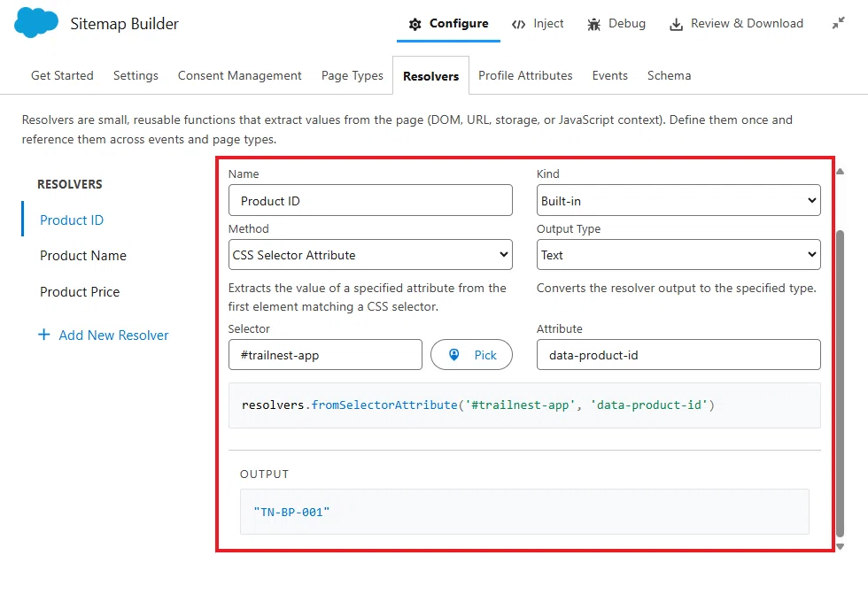Select the Resolvers tab
Viewport: 868px width, 594px height.
pyautogui.click(x=430, y=76)
